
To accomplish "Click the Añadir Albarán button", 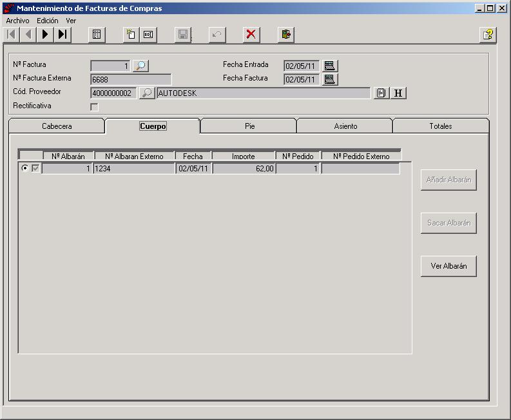I will point(448,180).
